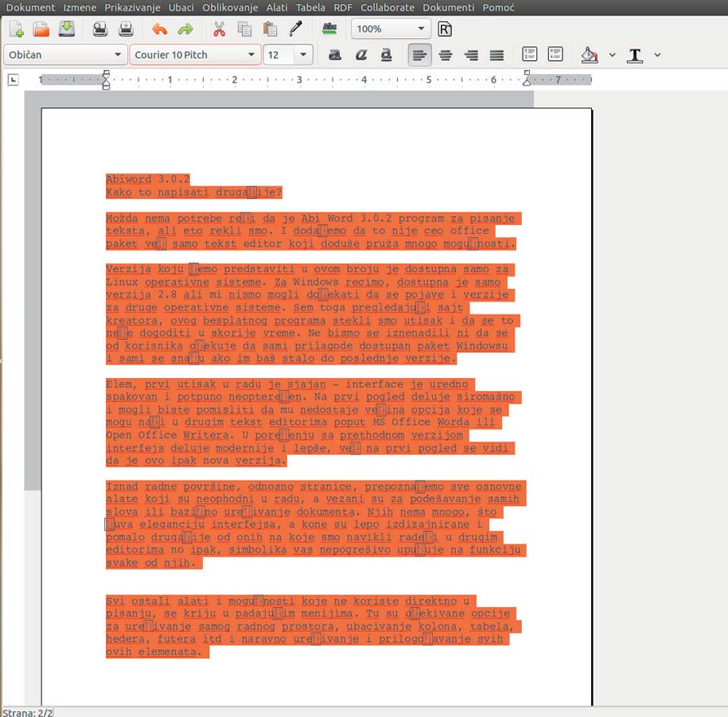The height and width of the screenshot is (717, 728).
Task: Activate the Format Painter brush icon
Action: coord(296,29)
